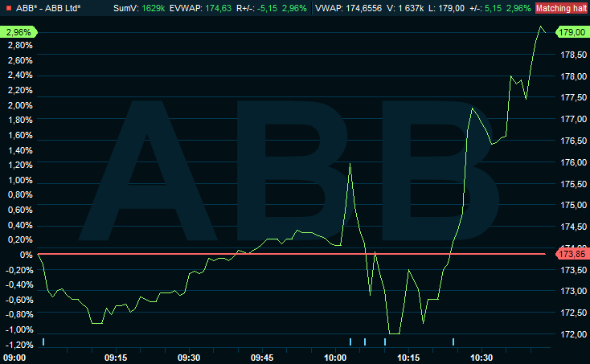
Task: Click the 10:00 time axis label
Action: 335,358
